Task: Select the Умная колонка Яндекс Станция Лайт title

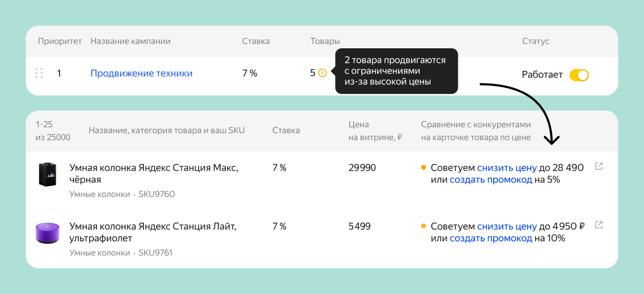Action: 153,232
